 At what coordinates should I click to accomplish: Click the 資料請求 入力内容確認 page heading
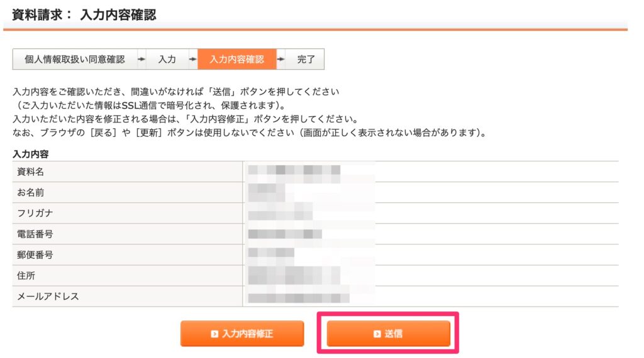(x=84, y=15)
